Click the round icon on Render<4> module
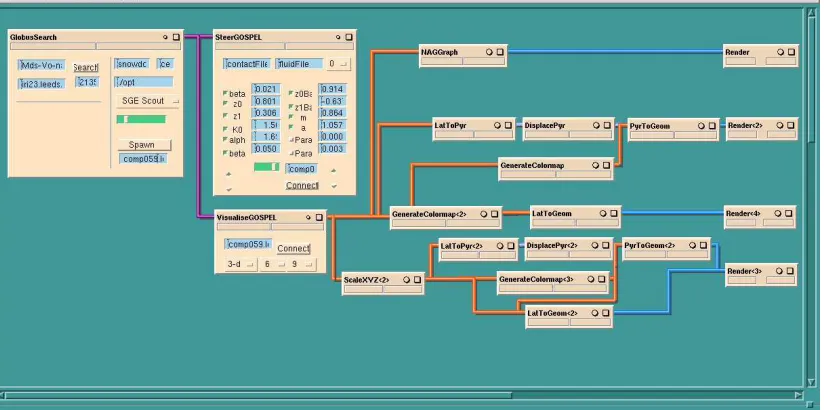This screenshot has width=824, height=410. [x=779, y=214]
